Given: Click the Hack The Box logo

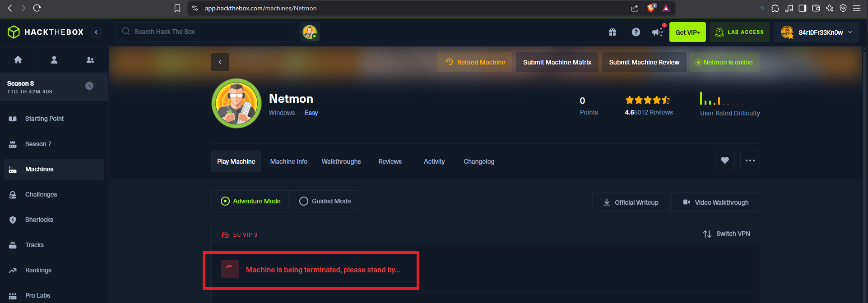Looking at the screenshot, I should click(46, 32).
